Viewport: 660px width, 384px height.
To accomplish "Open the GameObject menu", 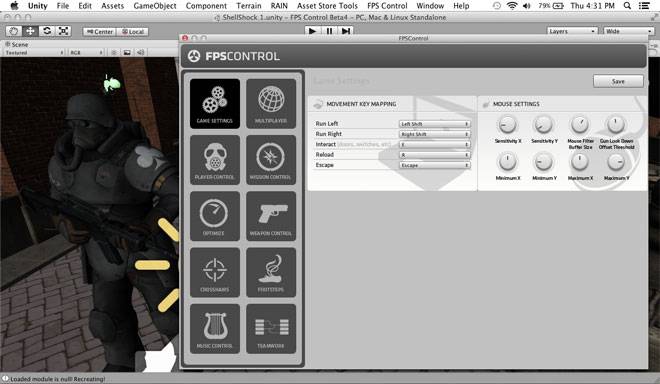I will (155, 6).
